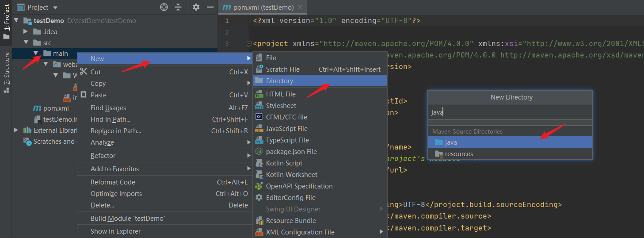644x238 pixels.
Task: Select Resource Bundle in New submenu
Action: 320,221
